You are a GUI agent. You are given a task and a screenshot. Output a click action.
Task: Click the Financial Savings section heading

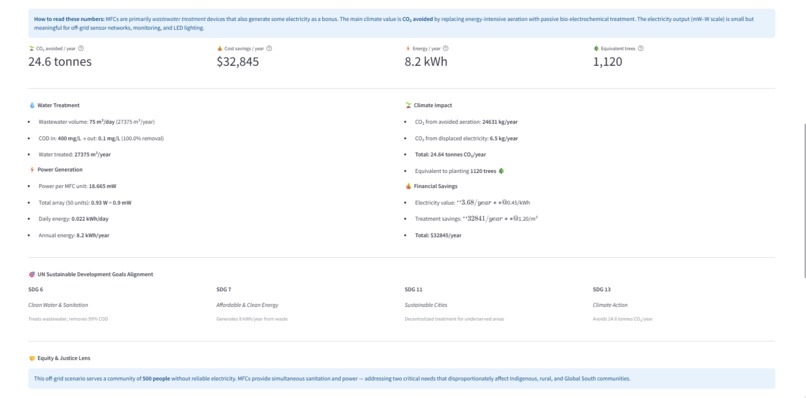click(x=435, y=186)
